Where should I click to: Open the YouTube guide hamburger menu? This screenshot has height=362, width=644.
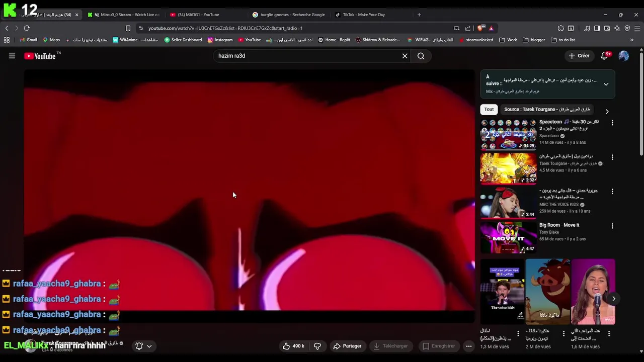tap(12, 56)
